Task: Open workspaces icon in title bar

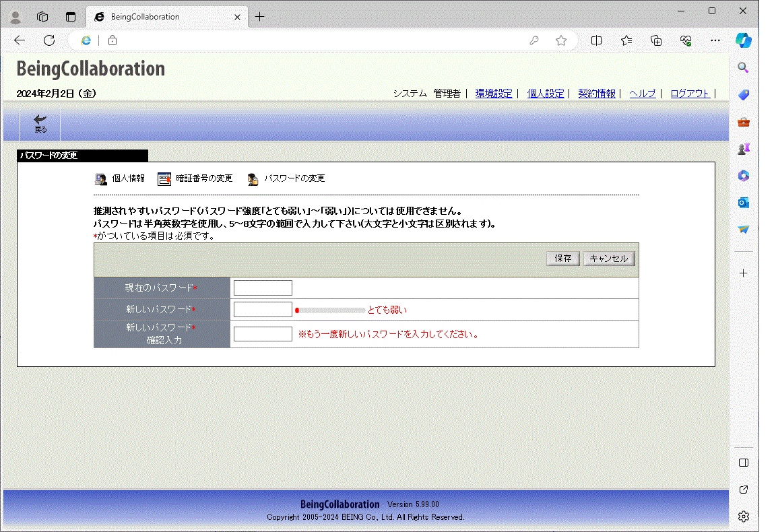Action: (42, 17)
